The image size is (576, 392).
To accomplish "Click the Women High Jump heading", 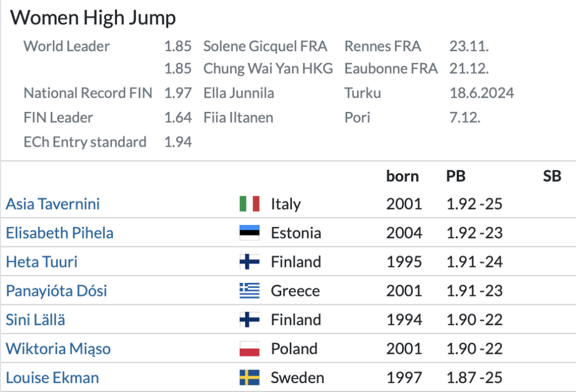I will (93, 17).
